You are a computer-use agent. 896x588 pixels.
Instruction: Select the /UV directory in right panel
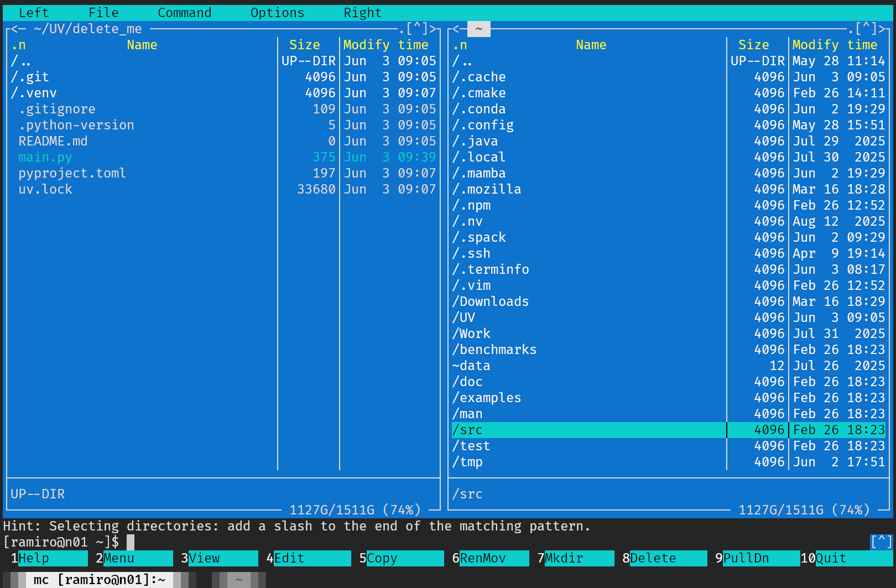(x=669, y=318)
